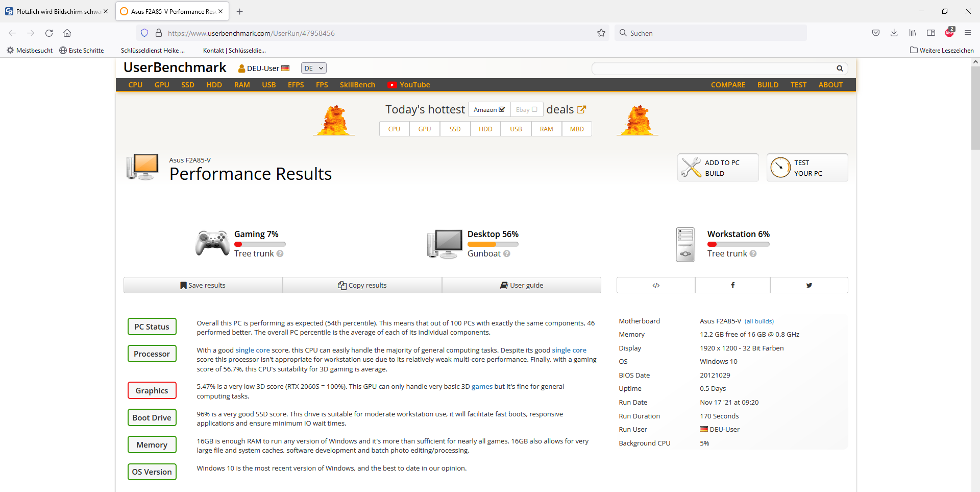
Task: Open the Meistbesucht bookmark
Action: pos(30,50)
